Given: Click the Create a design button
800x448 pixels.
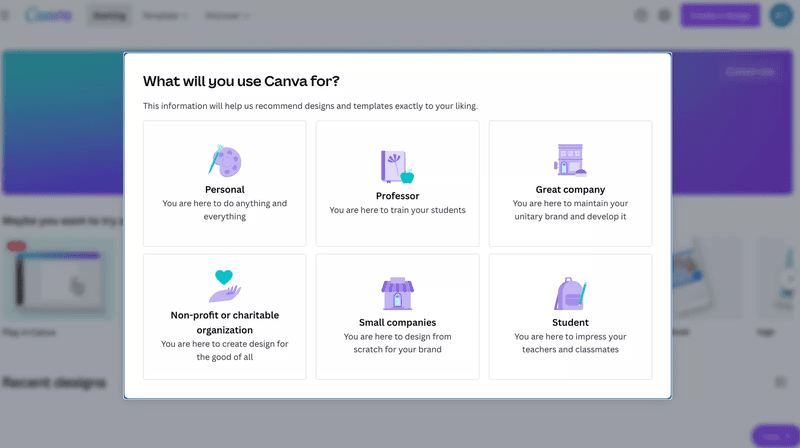Looking at the screenshot, I should (x=720, y=16).
